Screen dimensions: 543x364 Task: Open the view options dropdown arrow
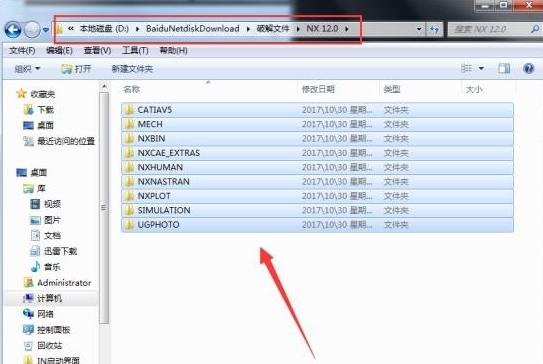point(481,69)
